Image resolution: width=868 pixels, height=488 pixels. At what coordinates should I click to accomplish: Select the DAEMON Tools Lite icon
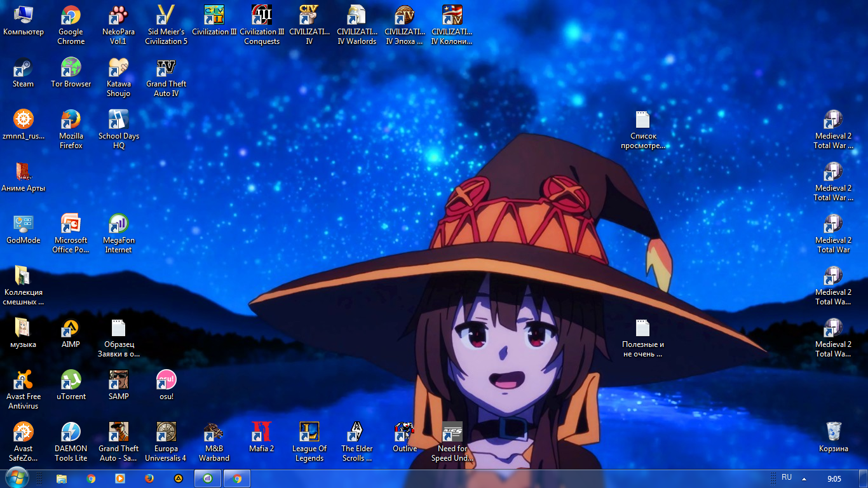tap(71, 442)
